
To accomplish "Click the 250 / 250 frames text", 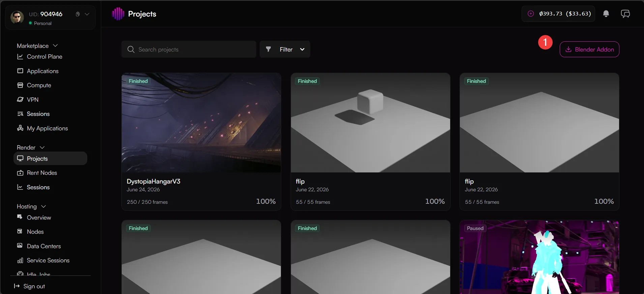I will [147, 202].
